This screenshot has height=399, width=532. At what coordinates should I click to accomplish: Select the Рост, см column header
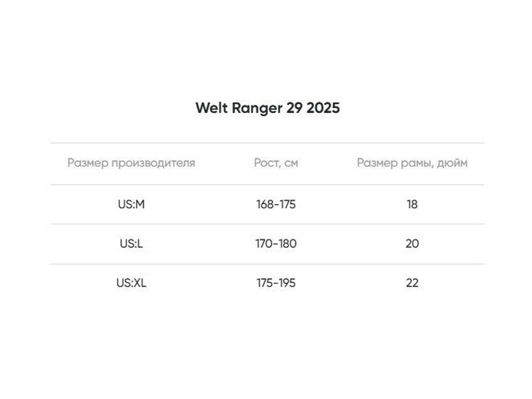(276, 163)
